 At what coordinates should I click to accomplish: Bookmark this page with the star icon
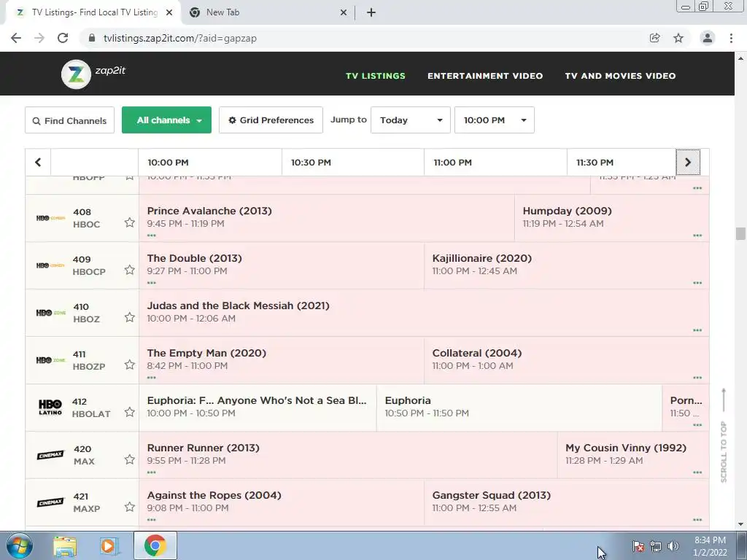(678, 38)
